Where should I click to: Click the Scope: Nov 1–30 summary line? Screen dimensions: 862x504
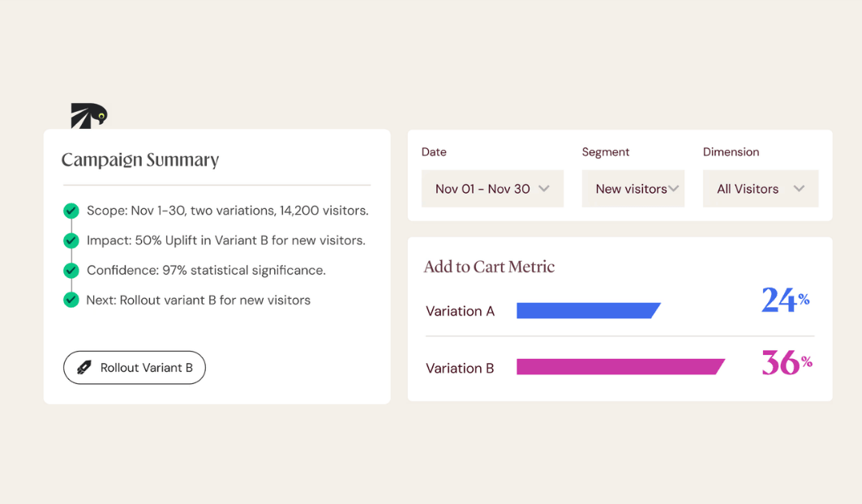point(228,211)
